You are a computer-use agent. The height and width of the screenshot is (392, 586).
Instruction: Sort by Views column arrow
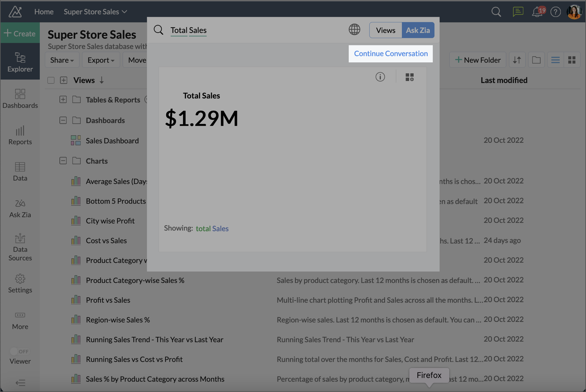pos(101,80)
